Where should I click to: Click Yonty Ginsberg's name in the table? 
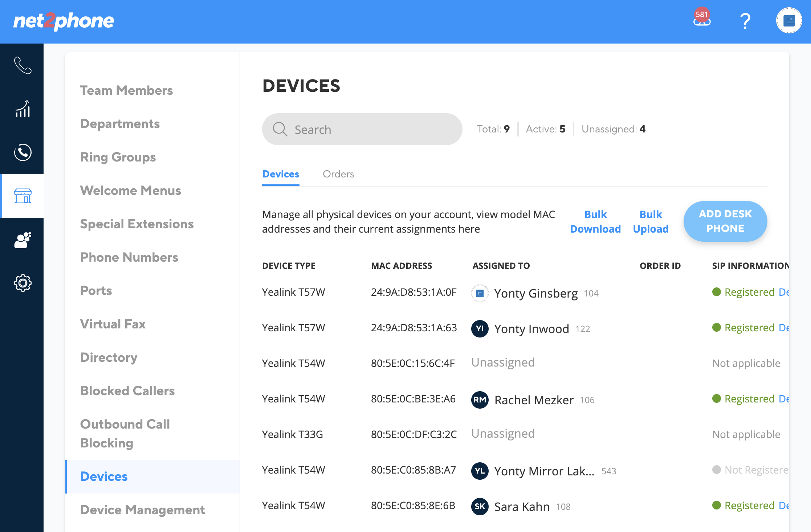point(536,293)
